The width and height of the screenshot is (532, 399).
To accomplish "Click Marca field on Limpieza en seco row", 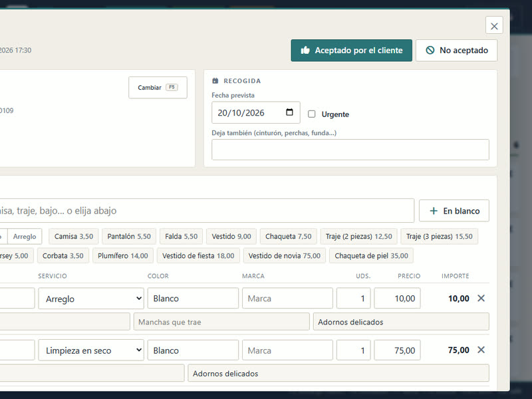I will click(287, 350).
